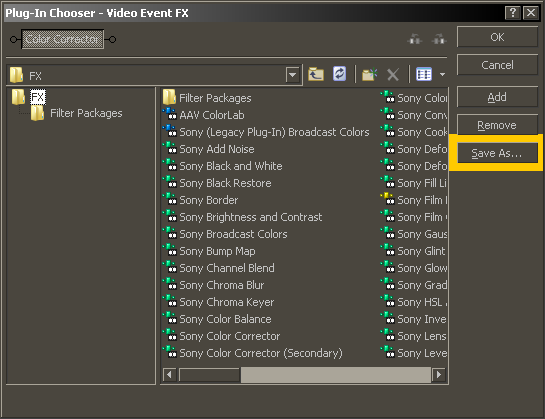Click the right scroll arrow

click(439, 375)
